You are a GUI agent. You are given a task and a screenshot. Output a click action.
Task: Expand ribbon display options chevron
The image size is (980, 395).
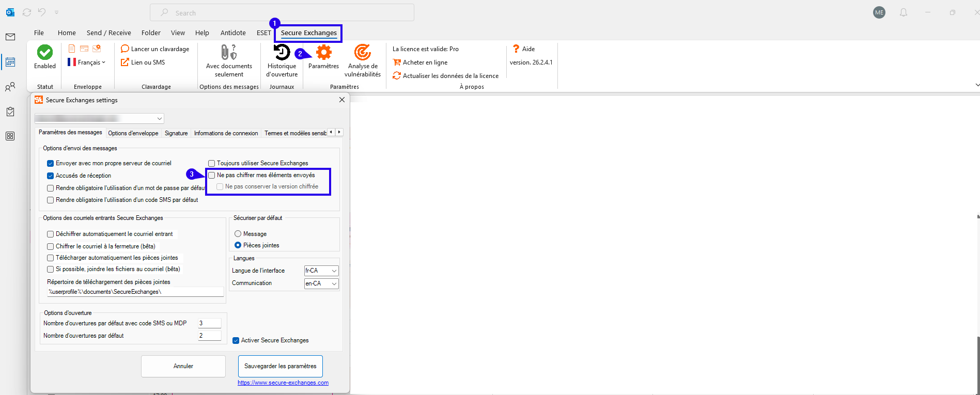(x=977, y=85)
